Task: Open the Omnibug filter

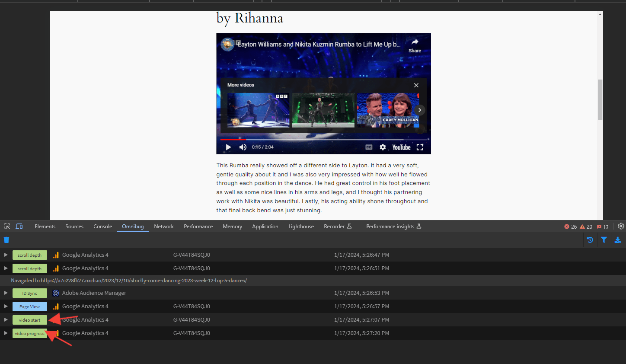Action: click(x=604, y=240)
